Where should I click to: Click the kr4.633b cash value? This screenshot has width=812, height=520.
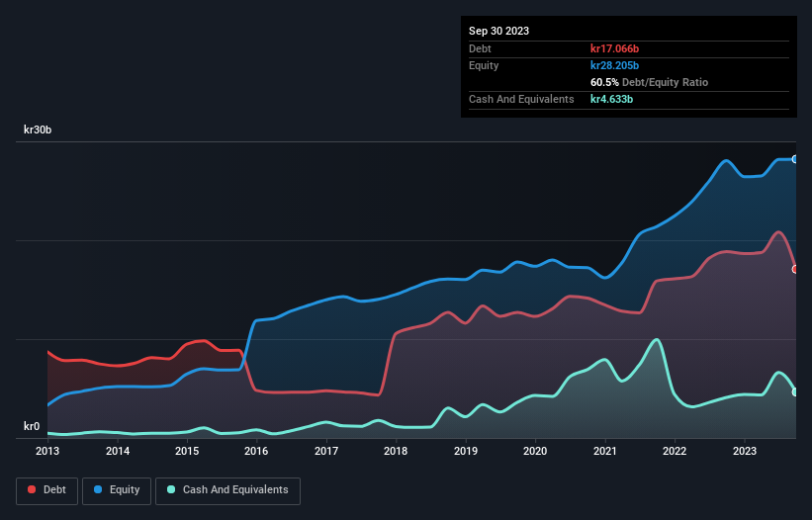[x=611, y=99]
